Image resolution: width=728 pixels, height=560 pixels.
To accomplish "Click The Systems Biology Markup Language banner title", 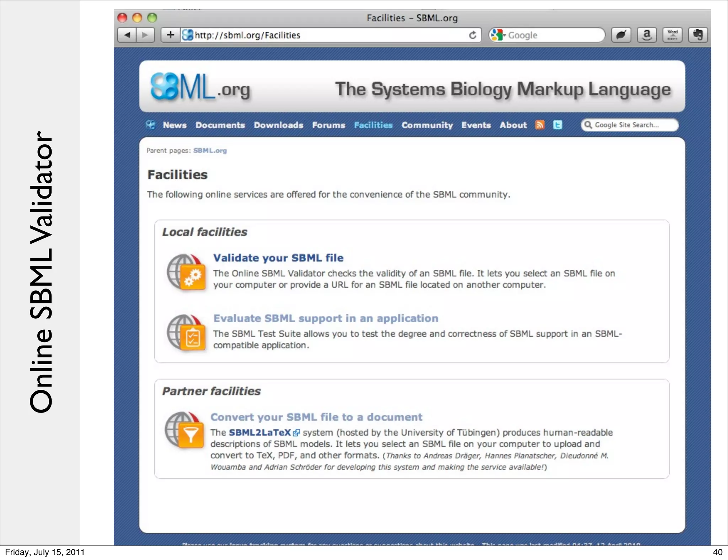I will (503, 89).
